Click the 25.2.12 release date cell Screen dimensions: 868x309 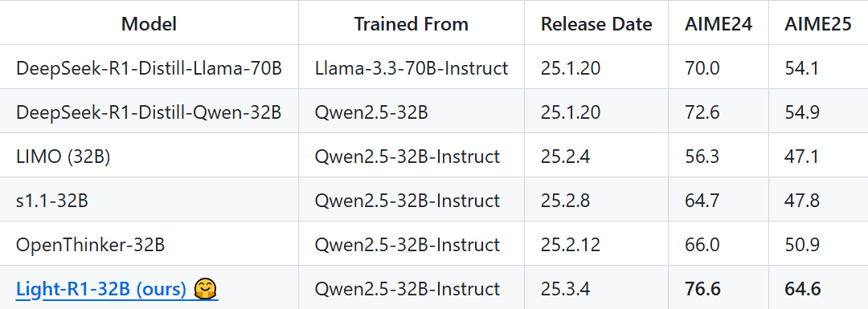click(x=570, y=244)
